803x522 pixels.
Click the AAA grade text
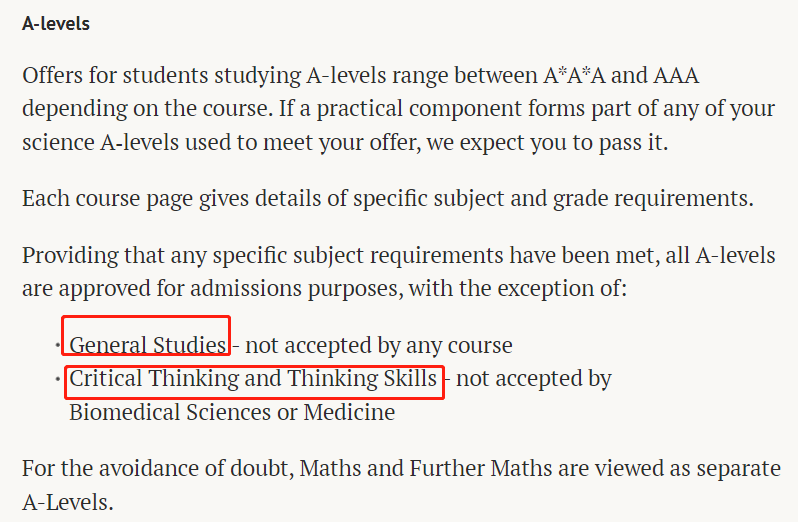676,76
